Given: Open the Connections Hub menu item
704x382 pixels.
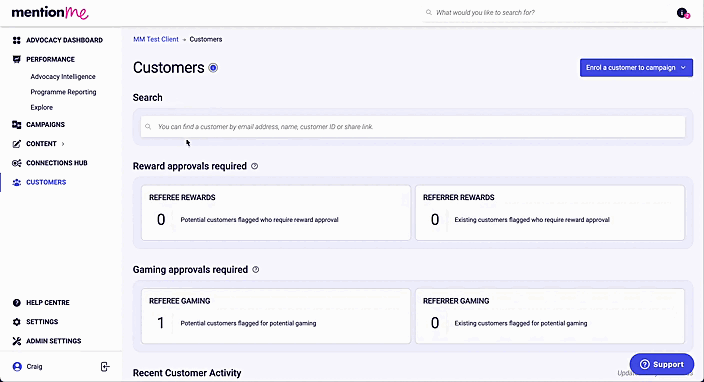Looking at the screenshot, I should point(57,163).
